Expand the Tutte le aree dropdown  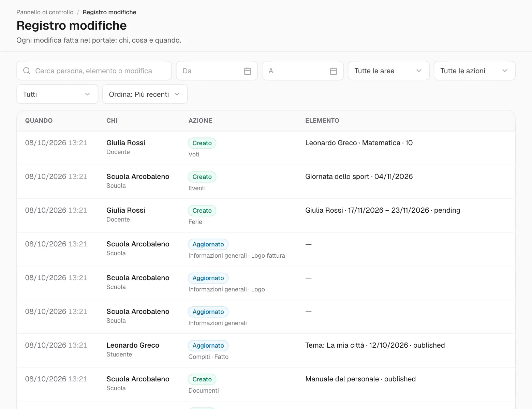pos(388,71)
